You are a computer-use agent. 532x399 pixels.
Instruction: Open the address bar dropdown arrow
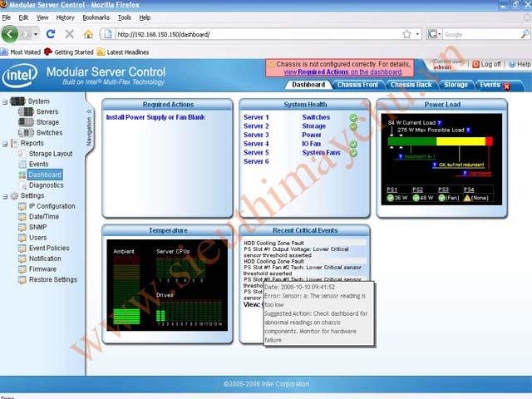pyautogui.click(x=417, y=34)
